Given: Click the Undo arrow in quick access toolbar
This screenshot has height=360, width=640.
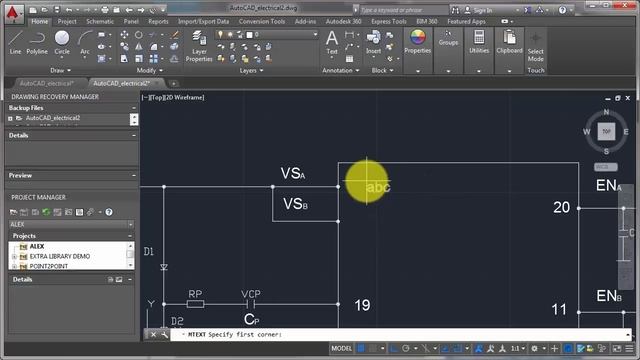Looking at the screenshot, I should 69,10.
